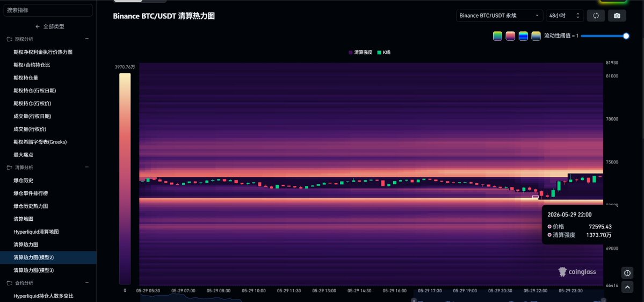Collapse the 清算分析 section

86,168
